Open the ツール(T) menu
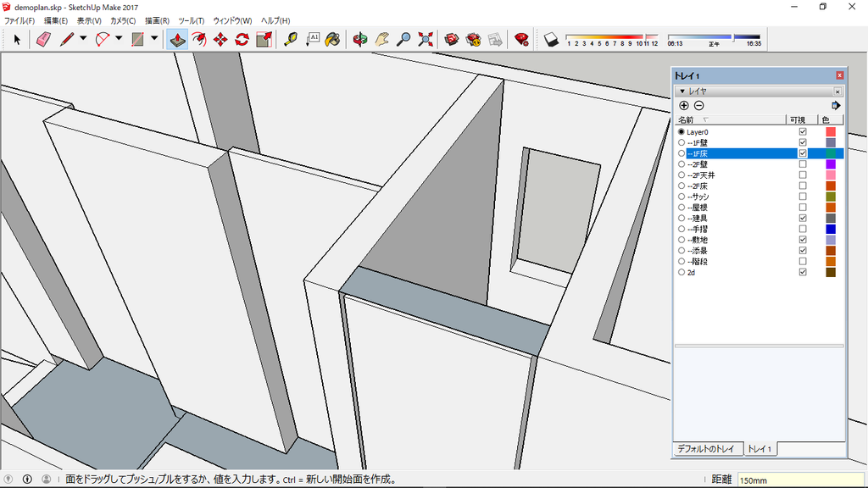 (191, 20)
